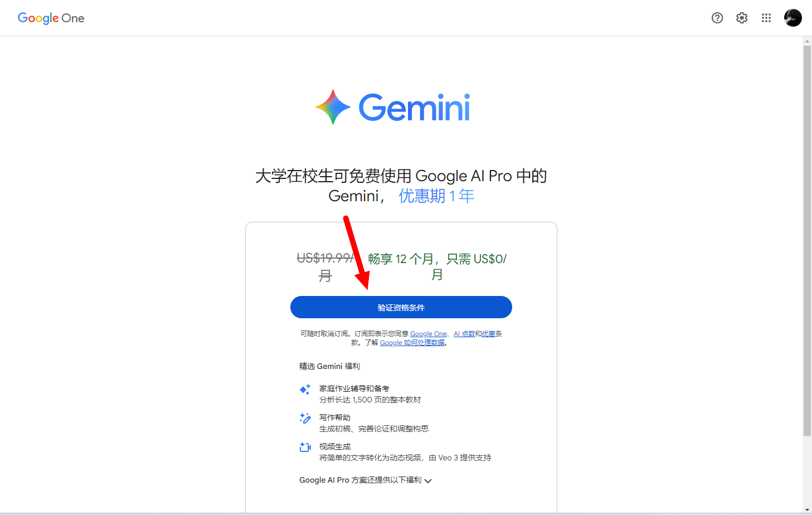Click the 家庭作业辅导和备考 benefit title
The height and width of the screenshot is (515, 812).
point(354,388)
